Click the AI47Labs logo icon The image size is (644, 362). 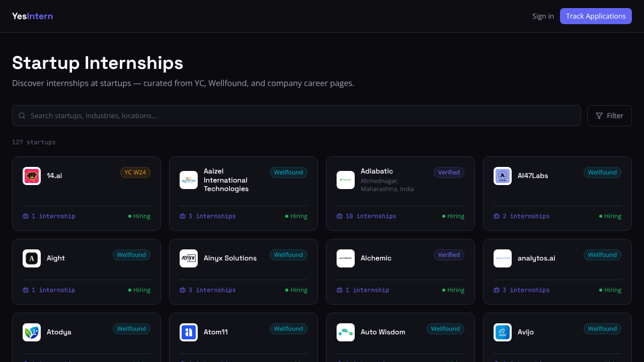coord(503,176)
